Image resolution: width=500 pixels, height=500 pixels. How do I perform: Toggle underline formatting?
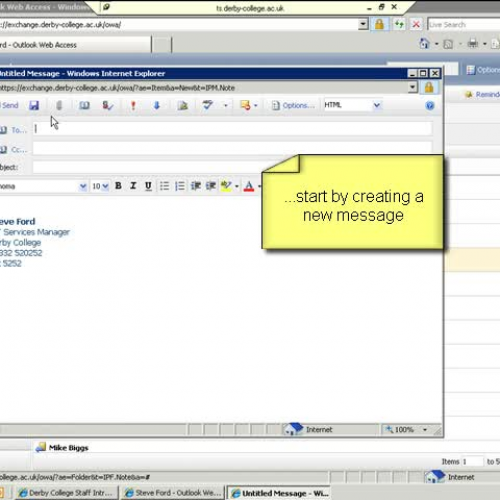point(148,186)
